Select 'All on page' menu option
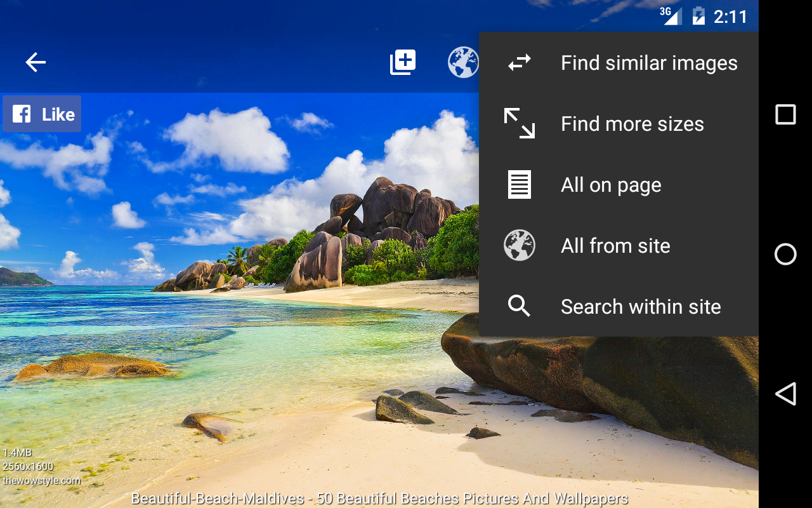The width and height of the screenshot is (812, 508). [619, 184]
